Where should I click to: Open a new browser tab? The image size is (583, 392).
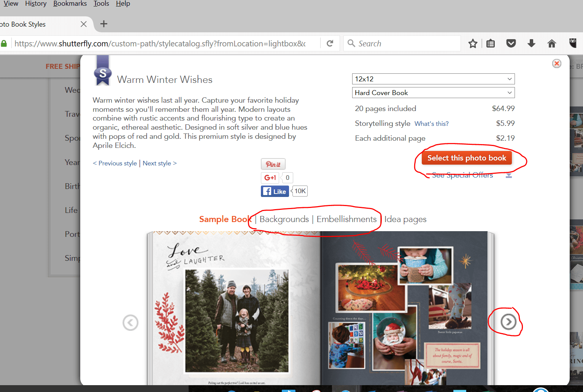103,24
